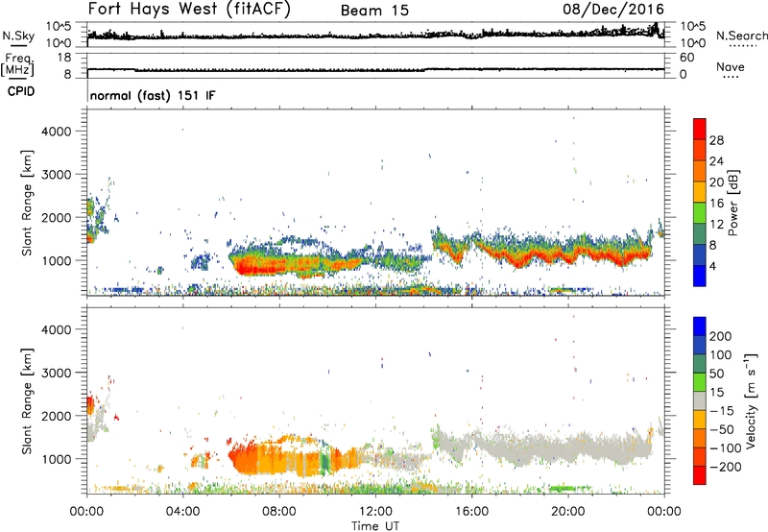Click the 'N.Sky' legend label

pyautogui.click(x=18, y=36)
